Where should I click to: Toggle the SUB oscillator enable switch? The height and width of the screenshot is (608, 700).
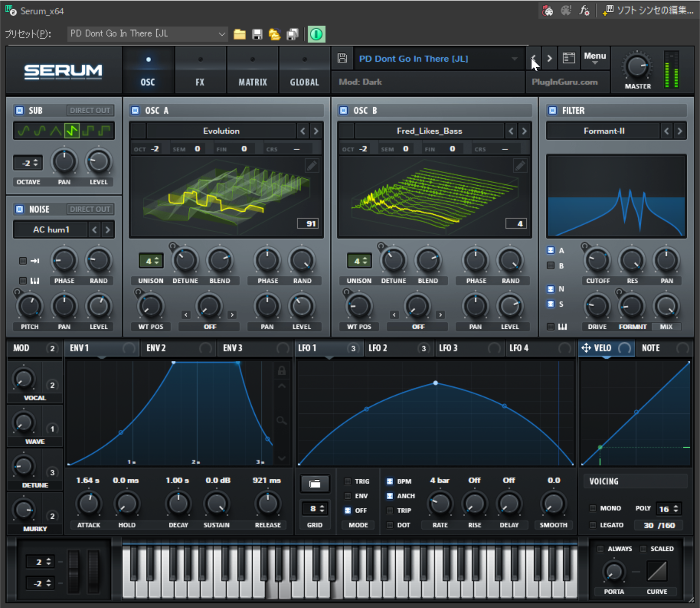point(19,110)
